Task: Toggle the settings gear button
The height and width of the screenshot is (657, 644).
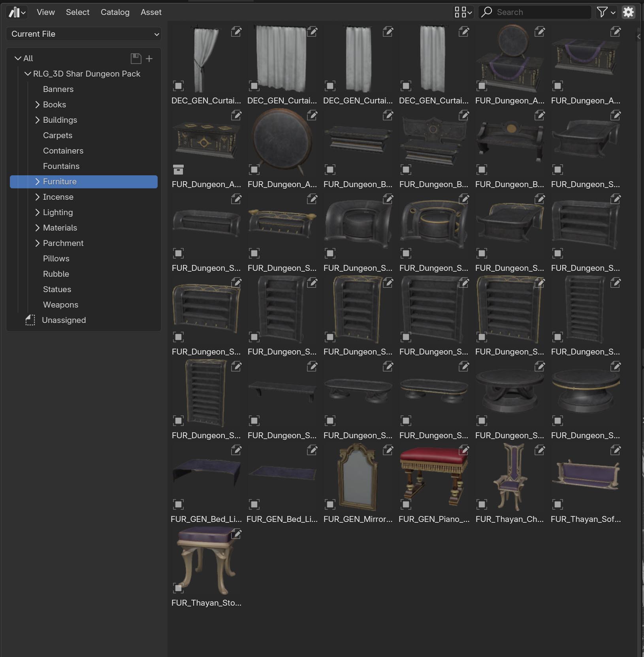Action: pos(628,12)
